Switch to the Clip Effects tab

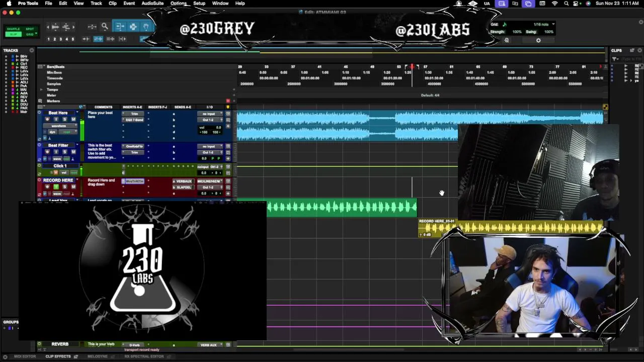coord(58,356)
